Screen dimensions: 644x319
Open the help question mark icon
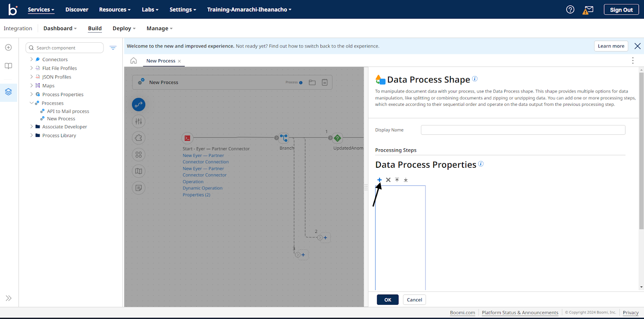(570, 10)
